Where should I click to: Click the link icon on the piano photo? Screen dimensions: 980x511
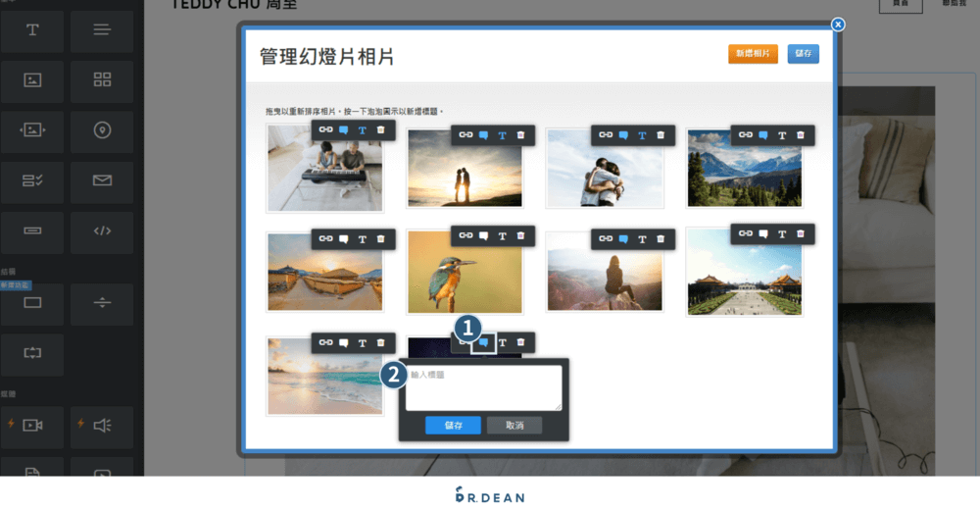point(325,130)
